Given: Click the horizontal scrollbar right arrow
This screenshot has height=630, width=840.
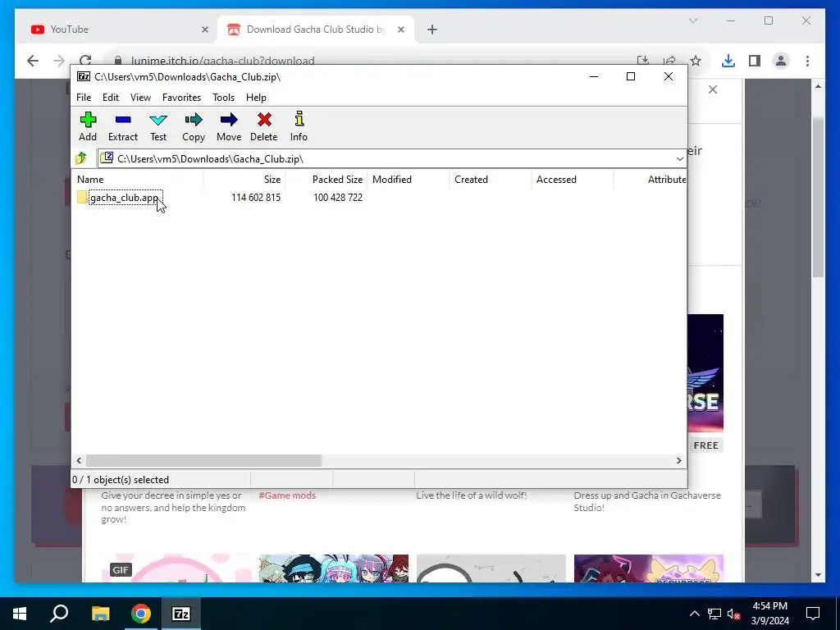Looking at the screenshot, I should (x=678, y=461).
